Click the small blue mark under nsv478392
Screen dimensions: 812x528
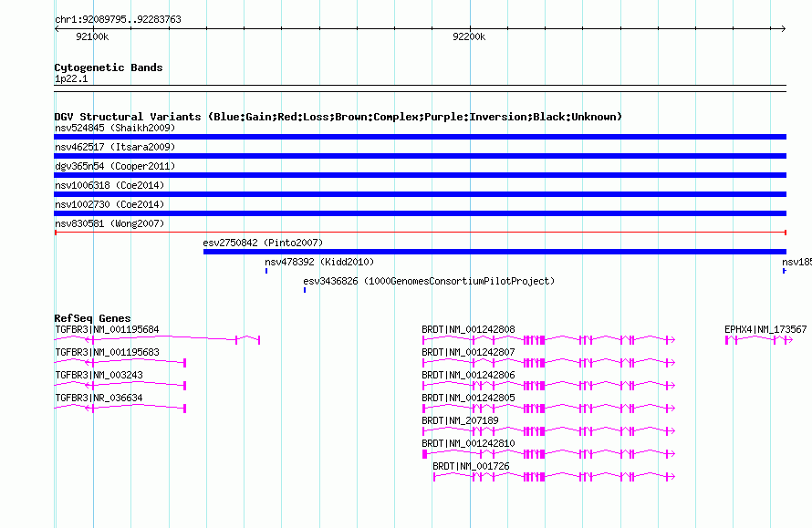click(266, 271)
